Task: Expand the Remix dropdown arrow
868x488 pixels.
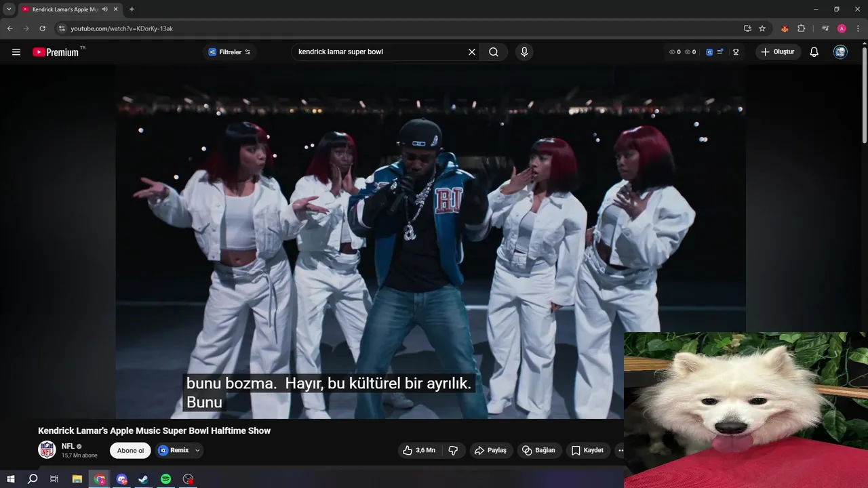Action: tap(197, 450)
